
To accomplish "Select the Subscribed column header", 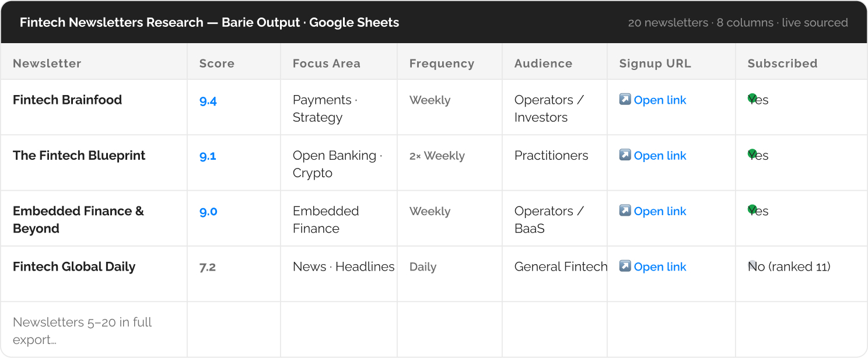I will click(782, 64).
